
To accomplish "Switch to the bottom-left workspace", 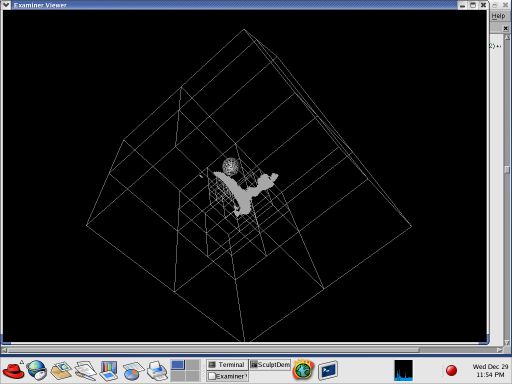I will [178, 376].
